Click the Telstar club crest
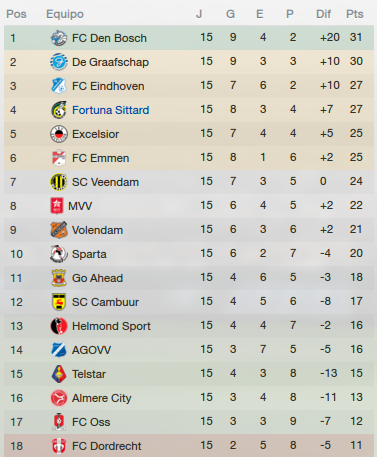377x457 pixels. point(59,374)
